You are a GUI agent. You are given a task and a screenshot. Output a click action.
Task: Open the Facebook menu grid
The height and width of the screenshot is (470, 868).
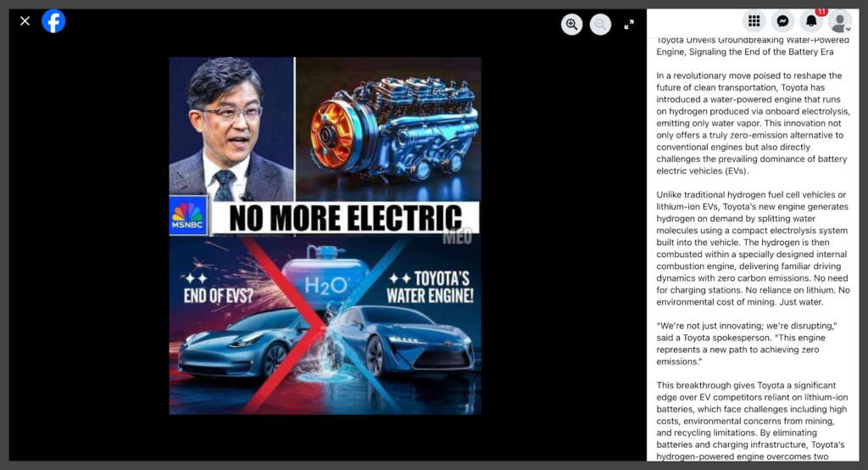754,21
